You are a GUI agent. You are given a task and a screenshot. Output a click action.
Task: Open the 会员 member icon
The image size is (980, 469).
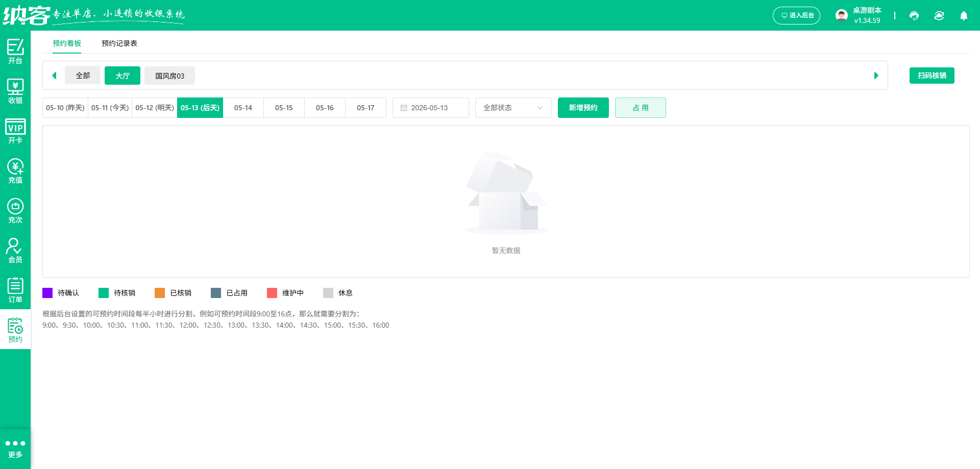(15, 251)
